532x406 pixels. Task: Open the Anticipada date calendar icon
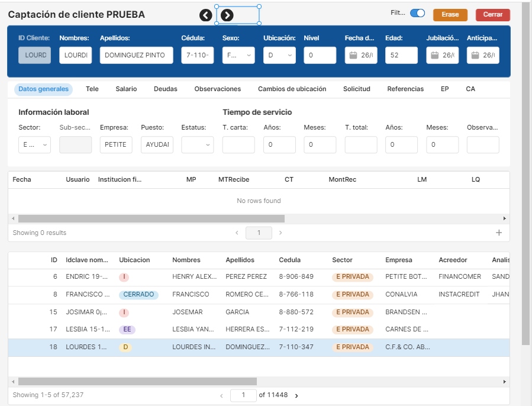point(475,56)
